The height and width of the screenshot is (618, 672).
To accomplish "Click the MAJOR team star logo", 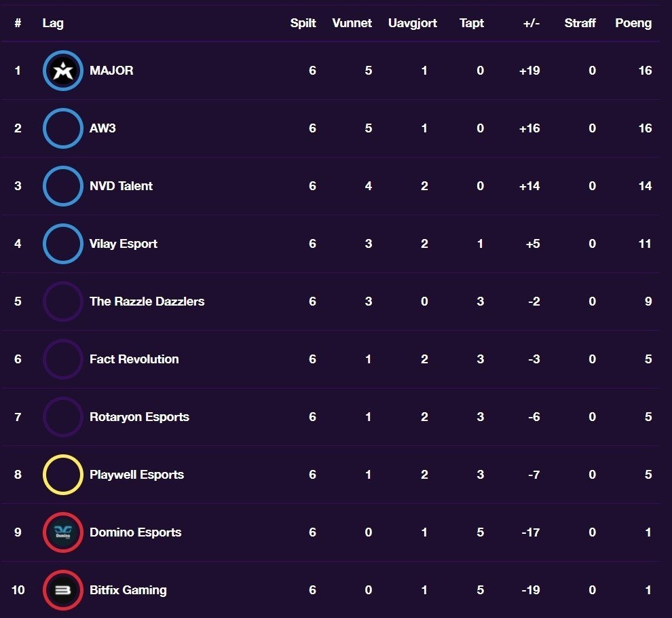I will point(63,71).
